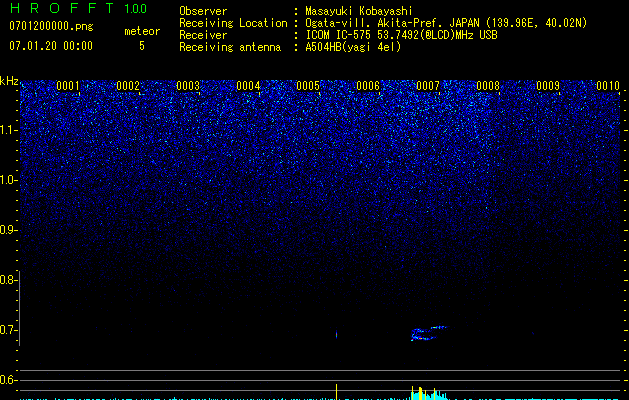Click time marker 0001

68,86
